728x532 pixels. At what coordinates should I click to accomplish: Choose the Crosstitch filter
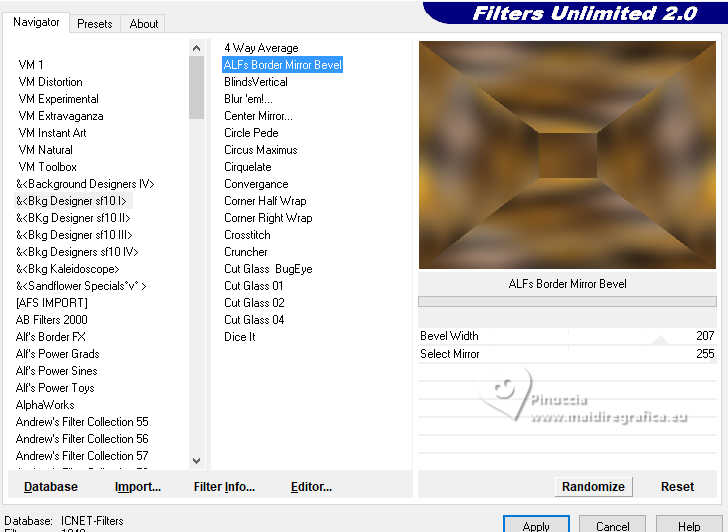click(x=247, y=235)
